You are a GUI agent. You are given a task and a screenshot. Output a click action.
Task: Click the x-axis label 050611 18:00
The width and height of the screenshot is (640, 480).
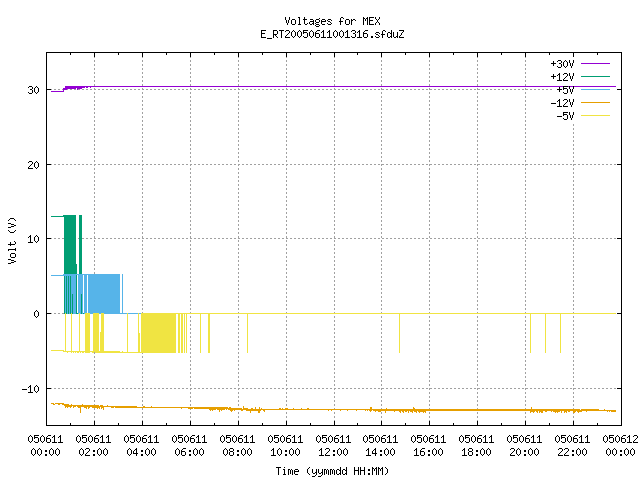476,446
